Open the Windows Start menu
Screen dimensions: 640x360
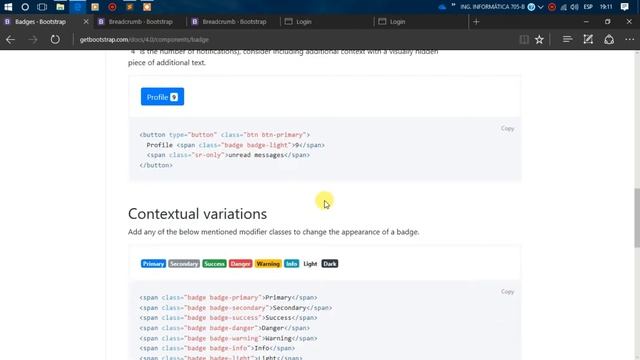8,7
